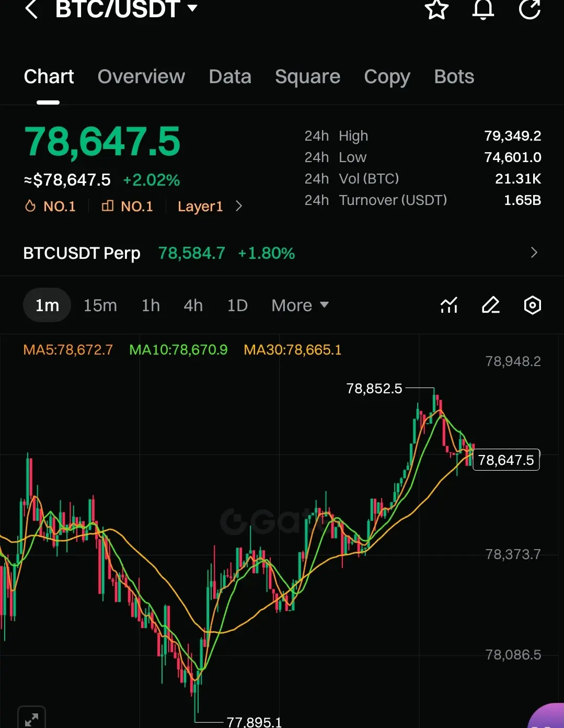The height and width of the screenshot is (728, 564).
Task: Expand tags with the chevron after Layer1
Action: coord(239,206)
